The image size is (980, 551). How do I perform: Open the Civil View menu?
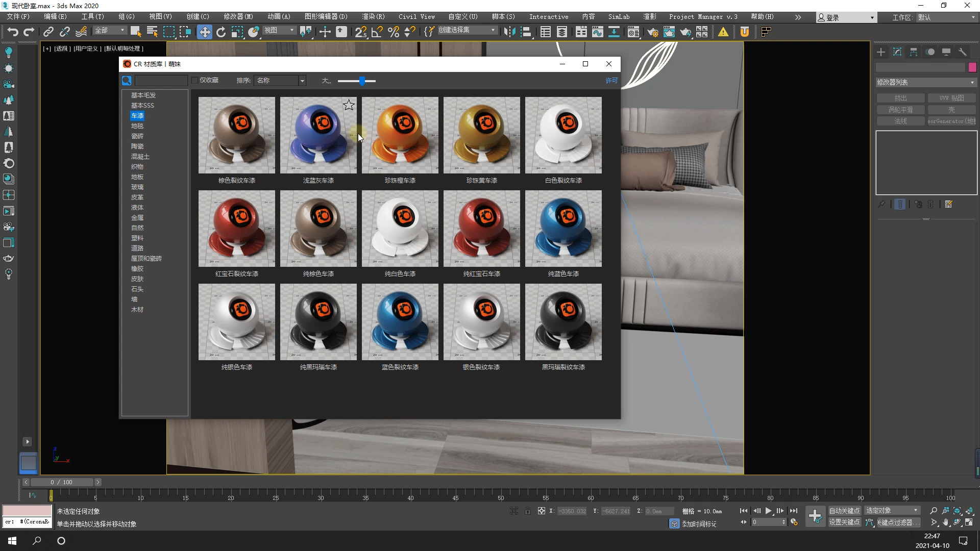416,17
